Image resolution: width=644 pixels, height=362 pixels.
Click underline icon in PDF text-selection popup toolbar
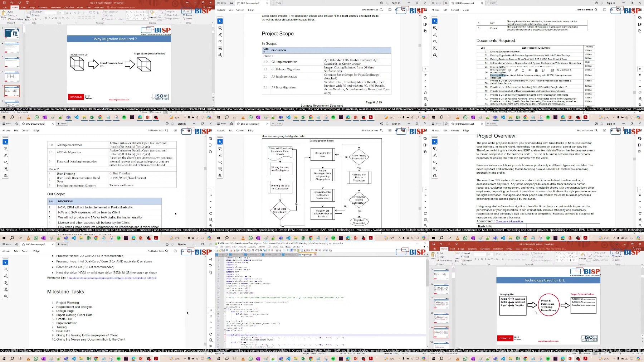[523, 70]
